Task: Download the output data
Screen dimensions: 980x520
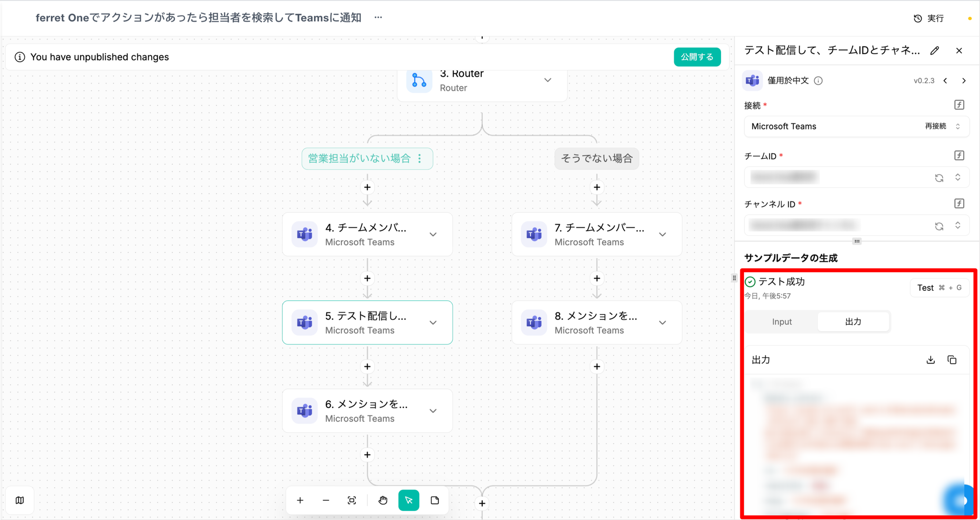Action: coord(930,360)
